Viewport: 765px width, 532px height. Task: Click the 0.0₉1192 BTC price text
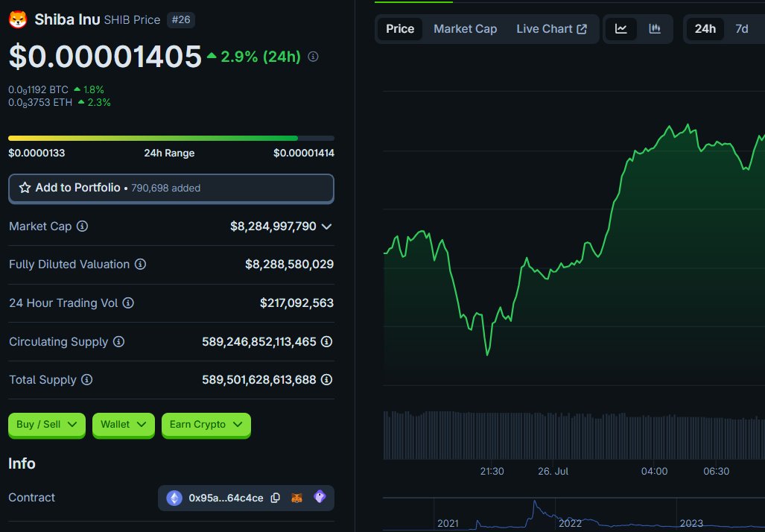click(38, 90)
